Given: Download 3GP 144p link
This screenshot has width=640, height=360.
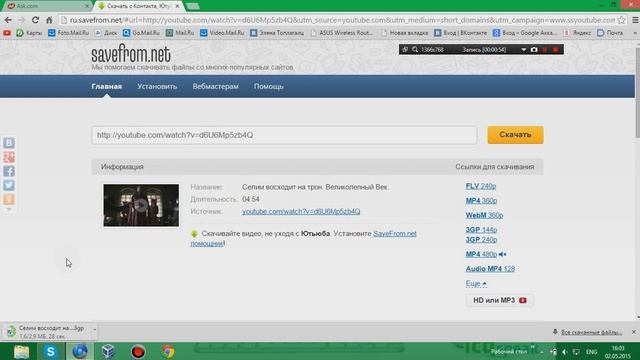Looking at the screenshot, I should (x=481, y=230).
